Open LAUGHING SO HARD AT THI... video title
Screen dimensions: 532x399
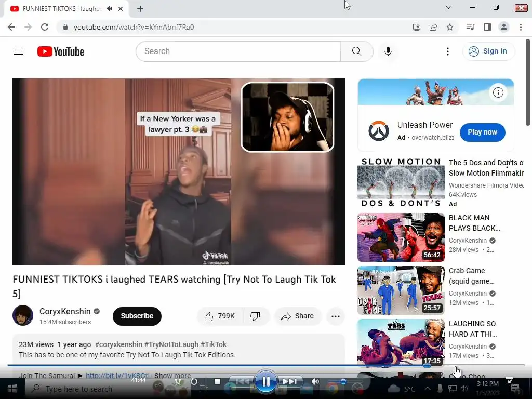473,329
